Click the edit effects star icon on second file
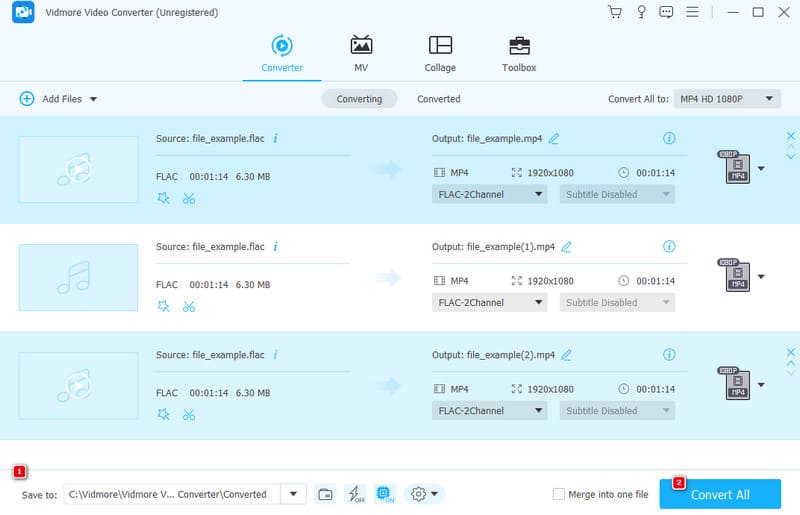 point(163,305)
